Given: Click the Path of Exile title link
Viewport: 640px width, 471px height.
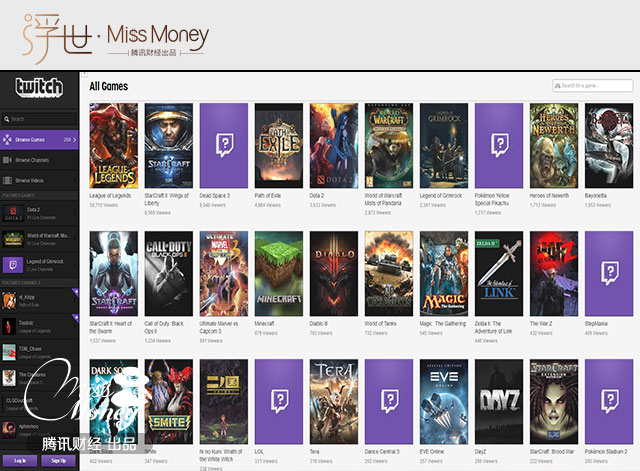Looking at the screenshot, I should [x=268, y=196].
